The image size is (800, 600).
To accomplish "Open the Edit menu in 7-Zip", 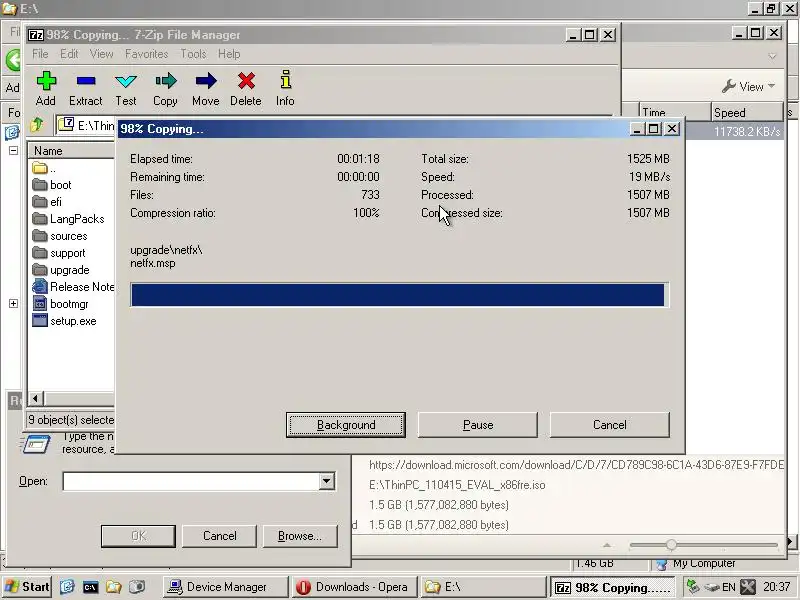I will [69, 54].
